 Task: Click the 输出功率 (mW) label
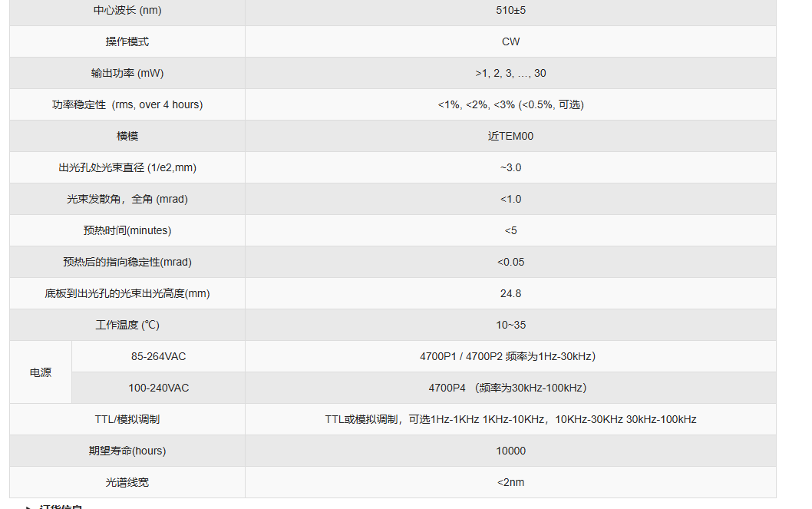click(127, 73)
